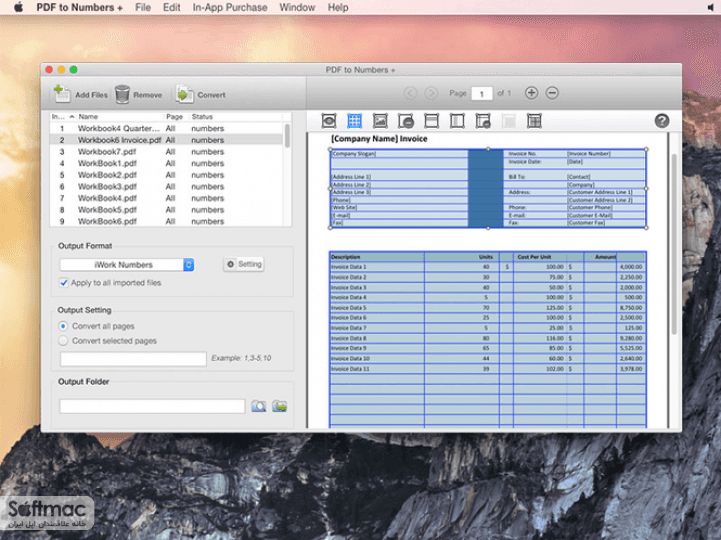Go to the previous page arrow
This screenshot has width=721, height=540.
click(x=410, y=93)
